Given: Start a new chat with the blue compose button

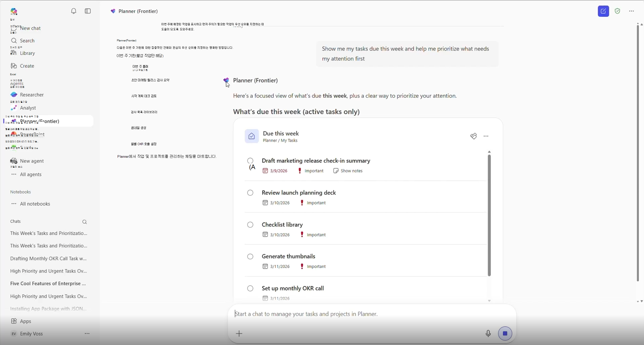Looking at the screenshot, I should 603,11.
